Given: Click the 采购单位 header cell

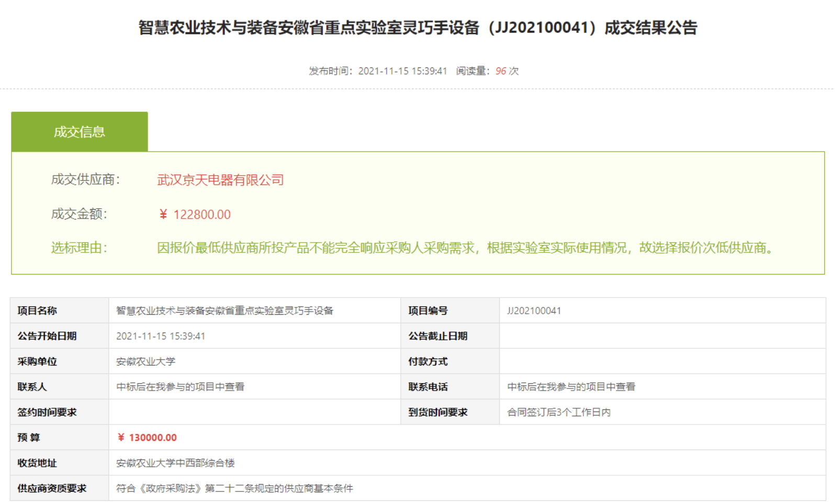Looking at the screenshot, I should click(x=60, y=361).
